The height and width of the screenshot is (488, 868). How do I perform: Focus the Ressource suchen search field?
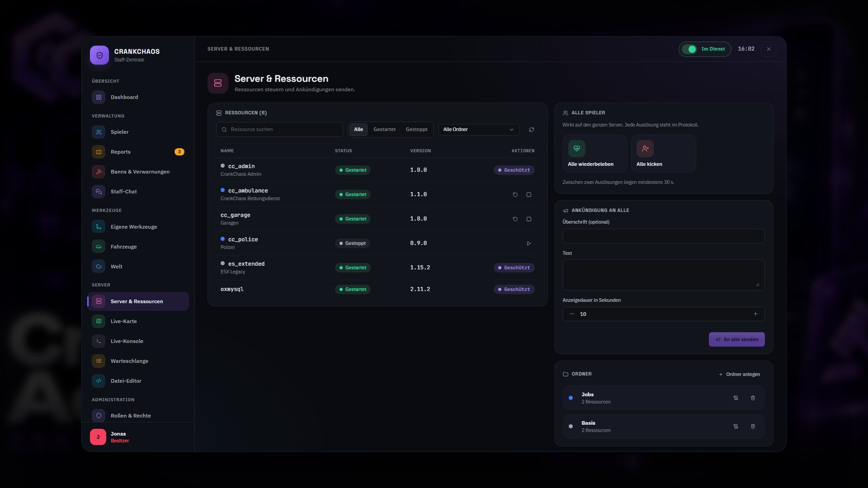[x=279, y=130]
